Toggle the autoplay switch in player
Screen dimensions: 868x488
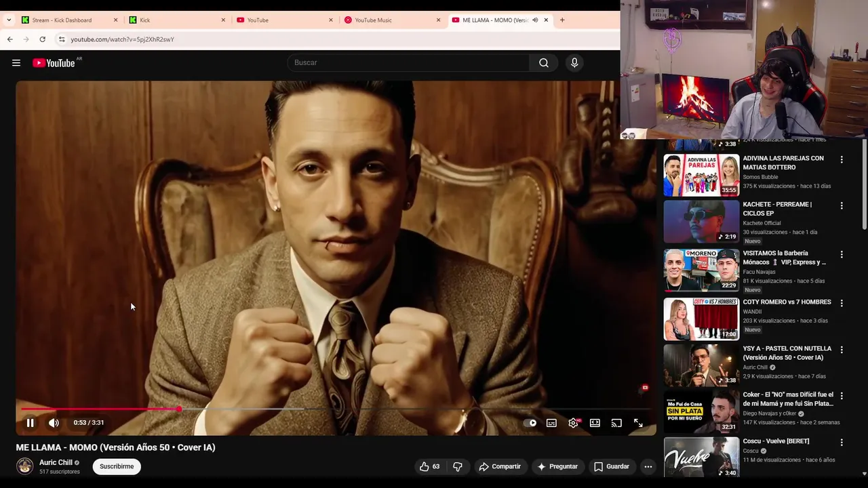click(x=530, y=423)
